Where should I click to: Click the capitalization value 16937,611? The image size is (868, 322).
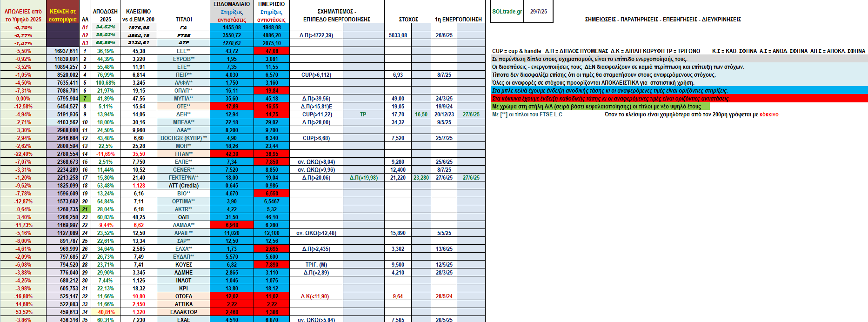pyautogui.click(x=63, y=51)
